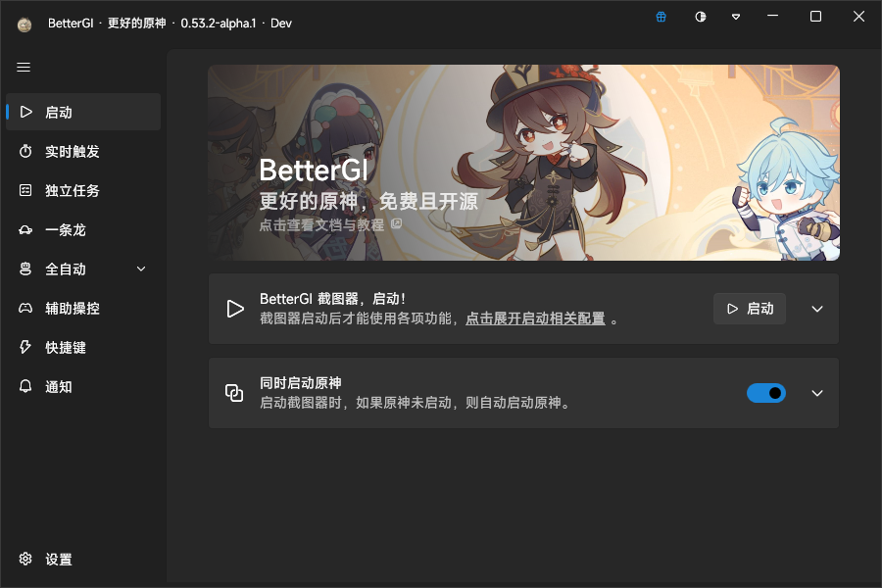Open 实时触发 via its stopwatch icon
Image resolution: width=882 pixels, height=588 pixels.
[25, 151]
